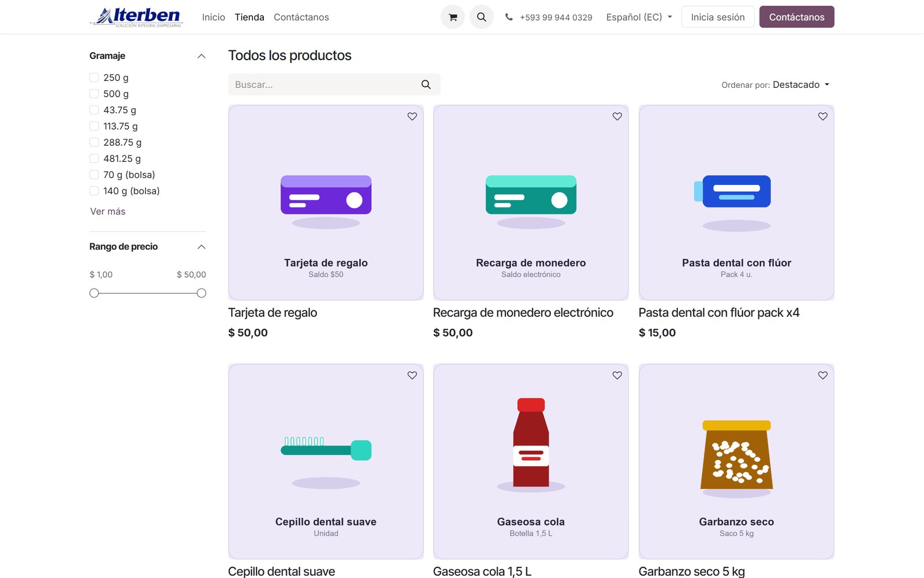Image resolution: width=924 pixels, height=578 pixels.
Task: Add Pasta dental con flúor to wishlist
Action: coord(823,116)
